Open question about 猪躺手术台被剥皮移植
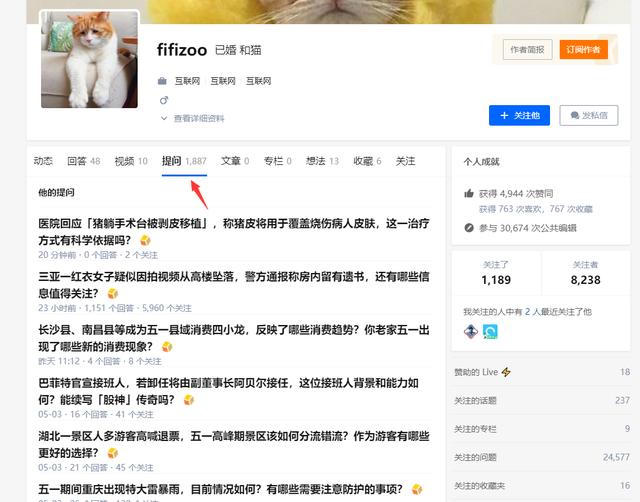640x502 pixels. 234,232
